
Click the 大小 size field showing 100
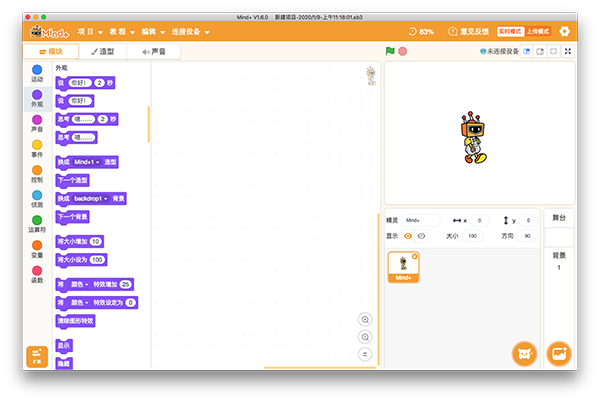(473, 236)
